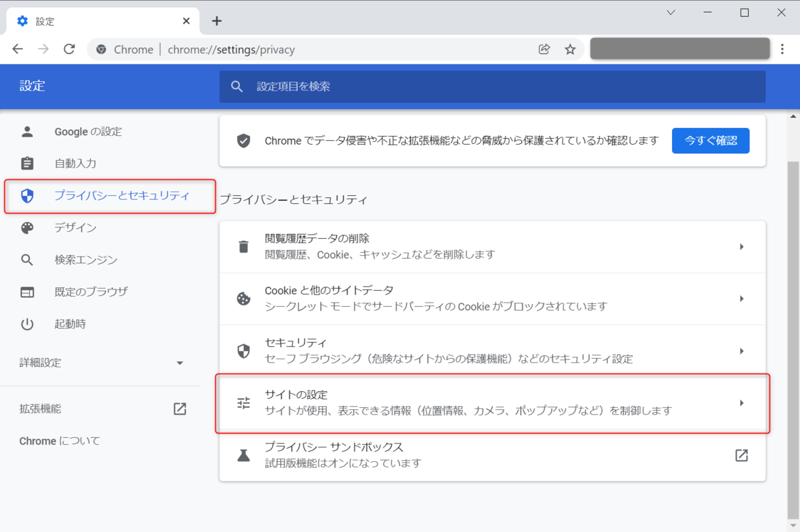Bookmark this page with the star icon
This screenshot has height=532, width=800.
point(569,49)
